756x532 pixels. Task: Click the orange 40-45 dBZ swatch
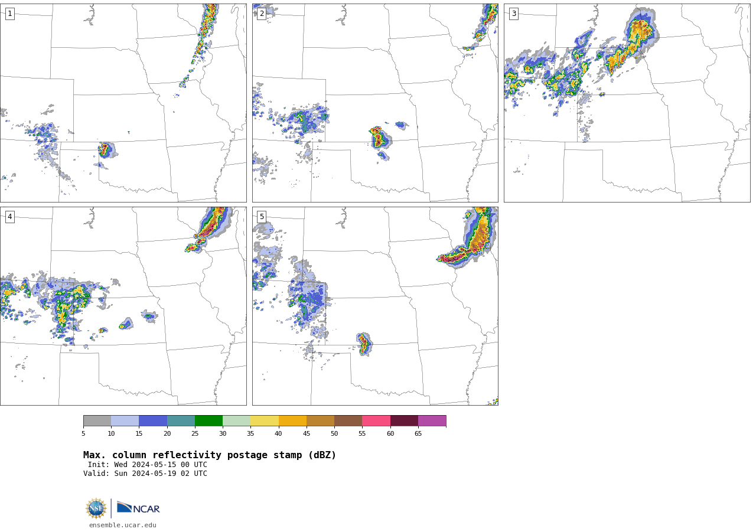point(292,420)
